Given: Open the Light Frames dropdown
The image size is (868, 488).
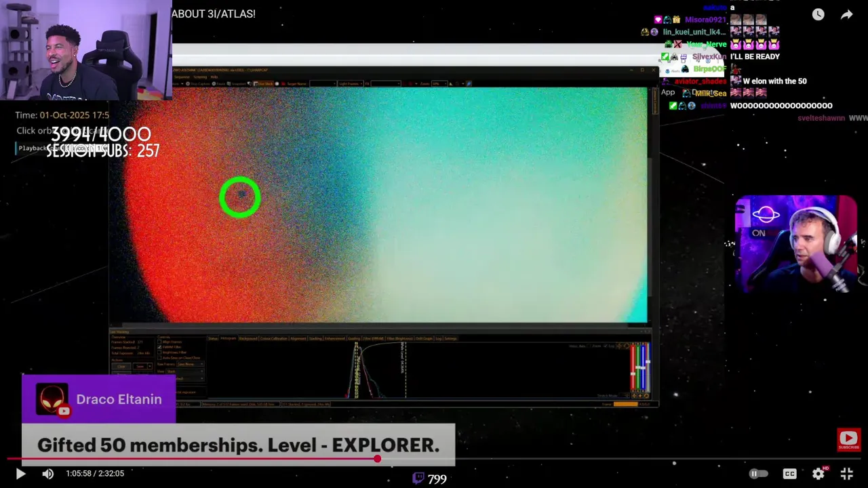Looking at the screenshot, I should [351, 83].
